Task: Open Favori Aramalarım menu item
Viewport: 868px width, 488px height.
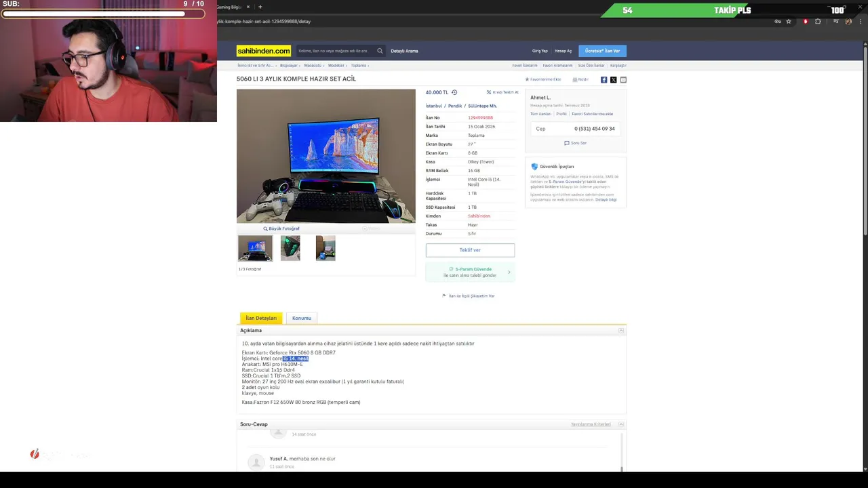Action: point(557,66)
